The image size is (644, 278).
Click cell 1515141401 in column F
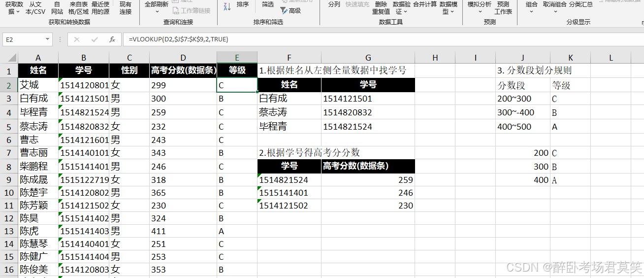[x=290, y=193]
